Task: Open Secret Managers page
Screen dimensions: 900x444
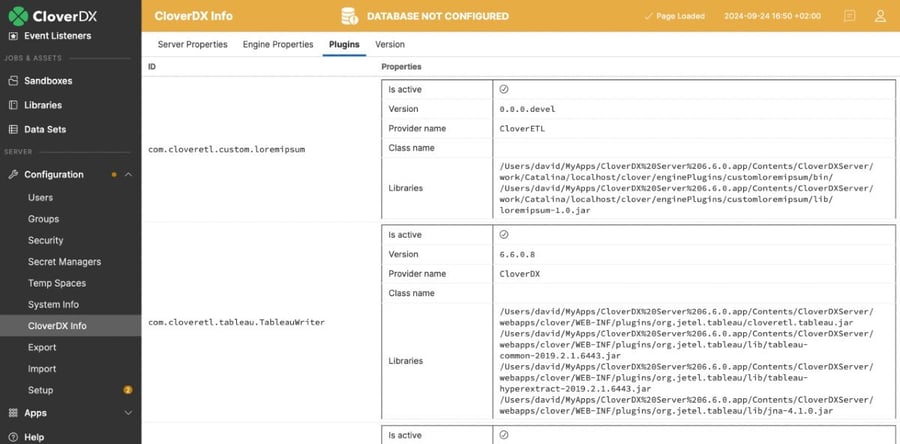Action: 64,262
